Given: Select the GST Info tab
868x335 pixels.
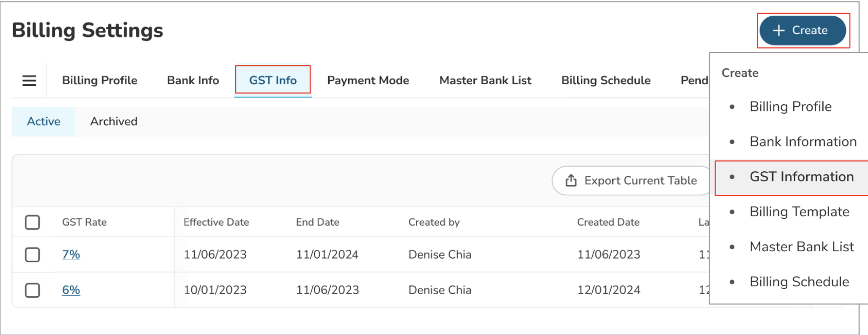Looking at the screenshot, I should 273,81.
